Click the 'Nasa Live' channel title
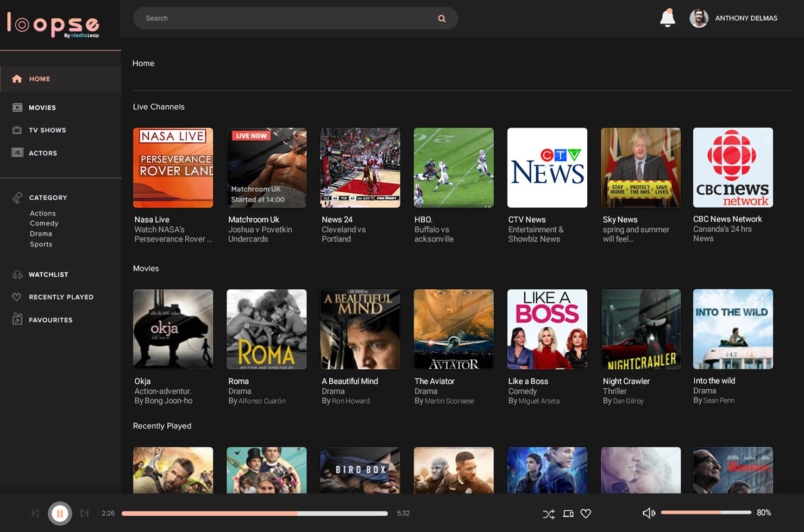The width and height of the screenshot is (804, 532). [x=152, y=220]
